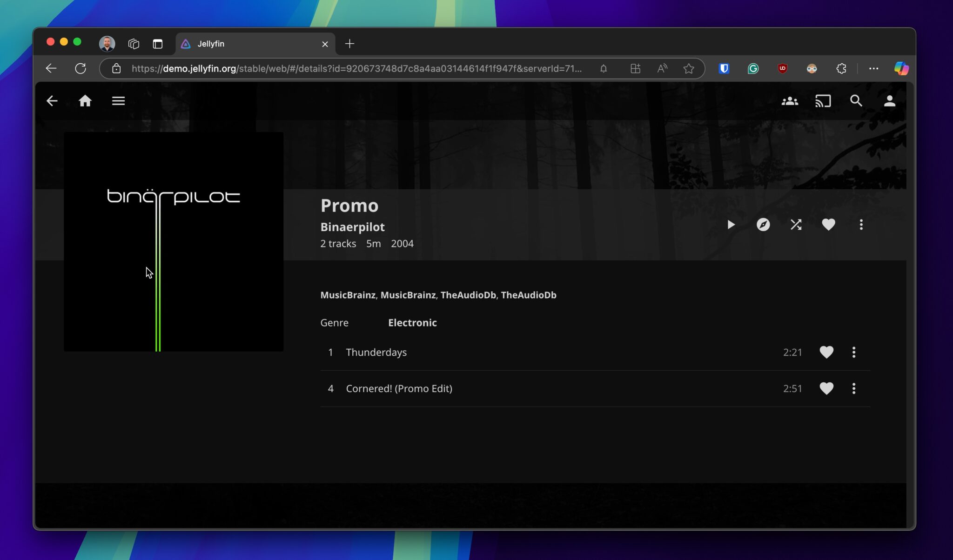Open the user profile menu
This screenshot has height=560, width=953.
(889, 101)
